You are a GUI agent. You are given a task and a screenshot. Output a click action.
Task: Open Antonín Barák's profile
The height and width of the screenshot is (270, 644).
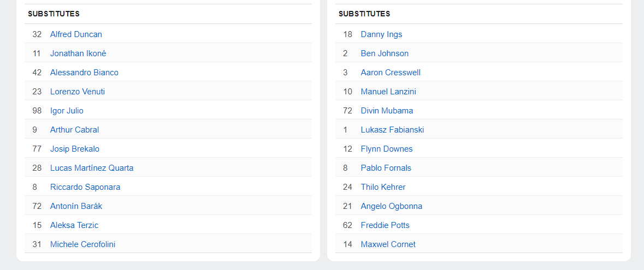point(76,206)
